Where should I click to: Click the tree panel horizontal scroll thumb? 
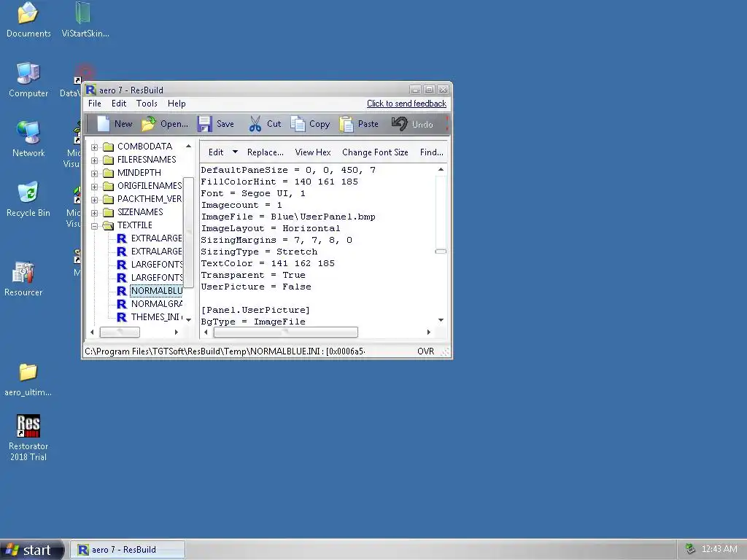pos(120,332)
